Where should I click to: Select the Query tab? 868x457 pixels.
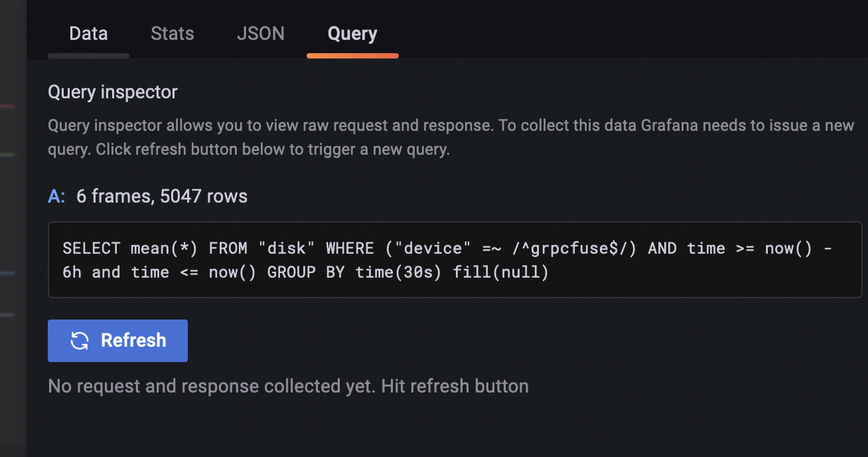coord(352,33)
